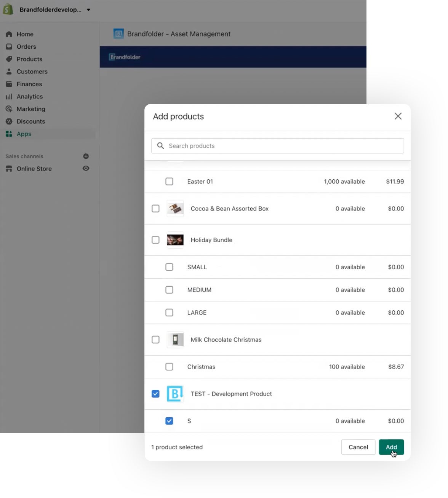
Task: Click the Brandfolder logo in blue banner
Action: (125, 57)
